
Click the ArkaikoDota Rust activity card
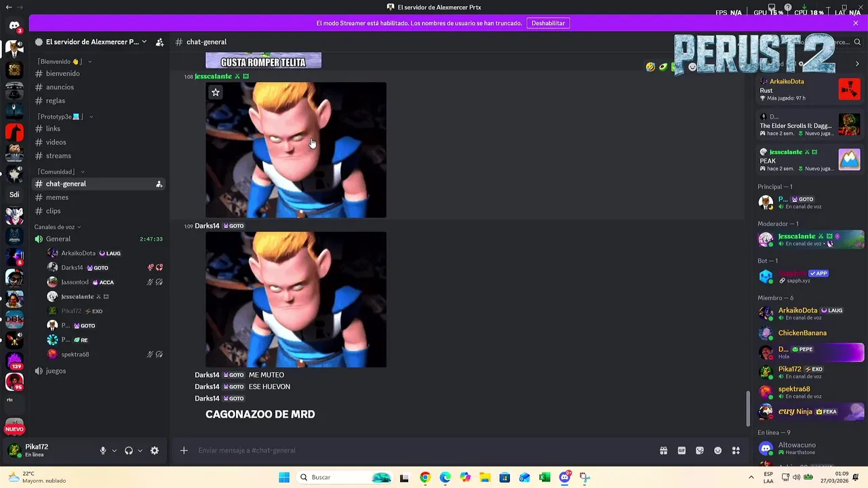pos(810,89)
